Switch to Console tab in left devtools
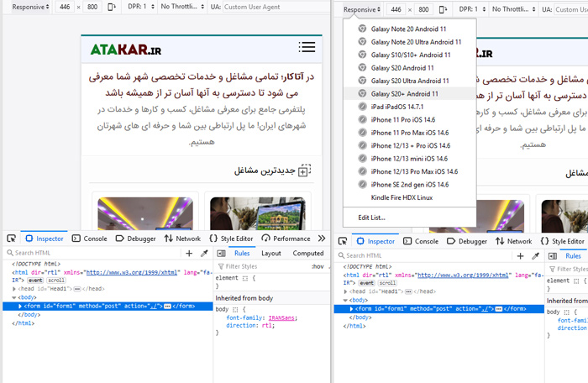This screenshot has height=383, width=588. pos(90,239)
